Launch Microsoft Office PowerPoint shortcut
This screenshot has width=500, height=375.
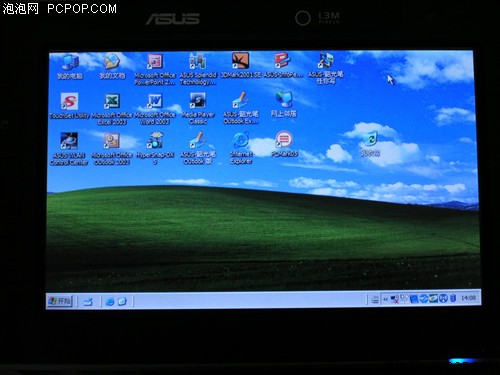[155, 69]
